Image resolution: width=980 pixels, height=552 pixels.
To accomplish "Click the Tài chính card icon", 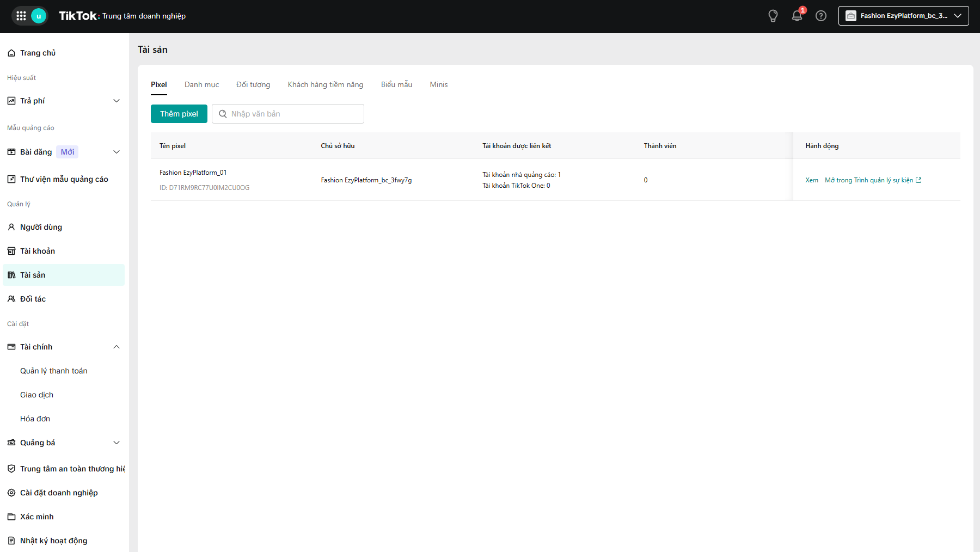I will coord(11,347).
